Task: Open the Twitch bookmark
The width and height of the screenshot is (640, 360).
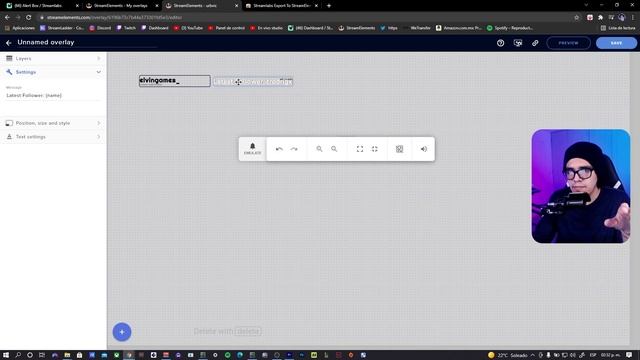Action: pyautogui.click(x=126, y=28)
